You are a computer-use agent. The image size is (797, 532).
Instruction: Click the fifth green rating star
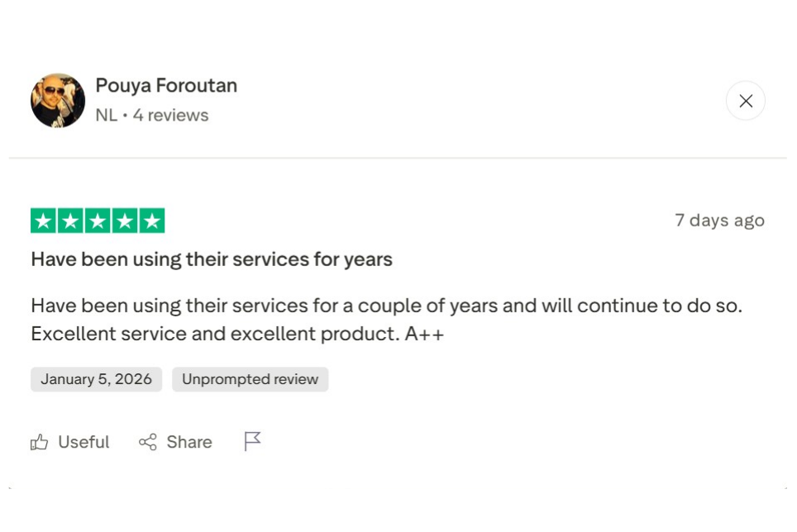[x=151, y=221]
